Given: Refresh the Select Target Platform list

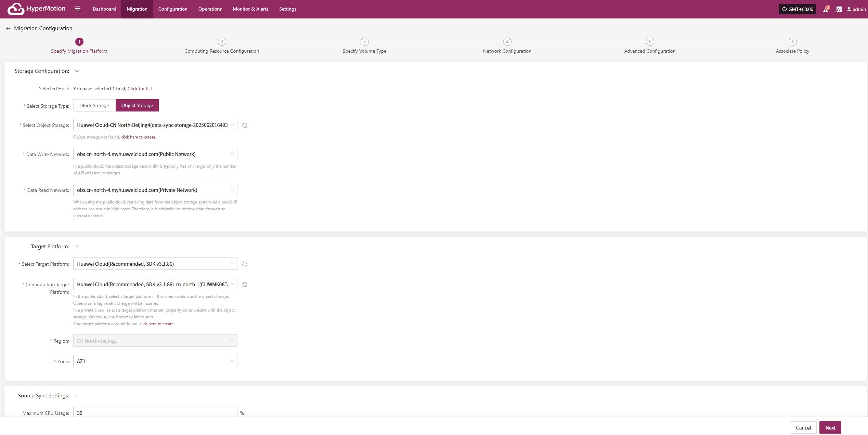Looking at the screenshot, I should click(x=245, y=264).
